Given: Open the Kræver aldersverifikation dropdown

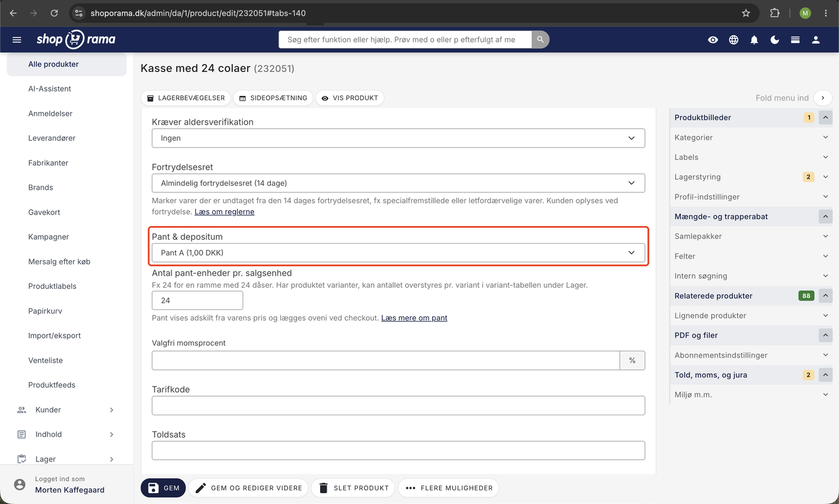Looking at the screenshot, I should 398,138.
